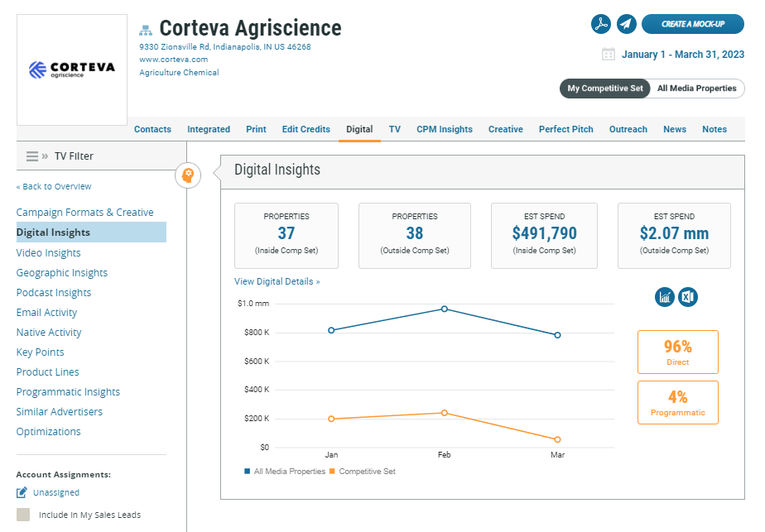Switch to All Media Properties

click(x=697, y=89)
